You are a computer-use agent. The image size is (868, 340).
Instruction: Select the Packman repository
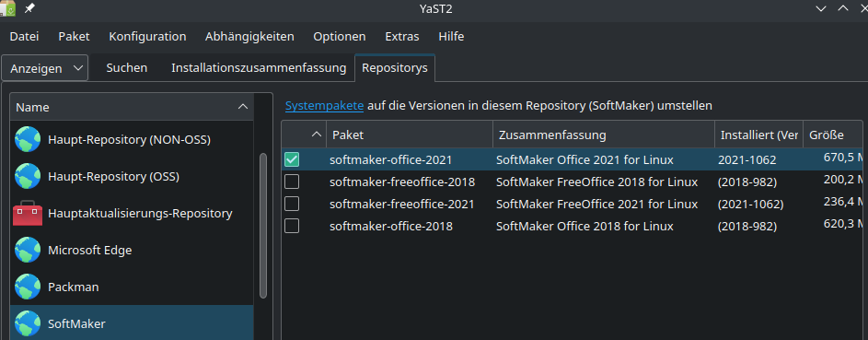132,287
